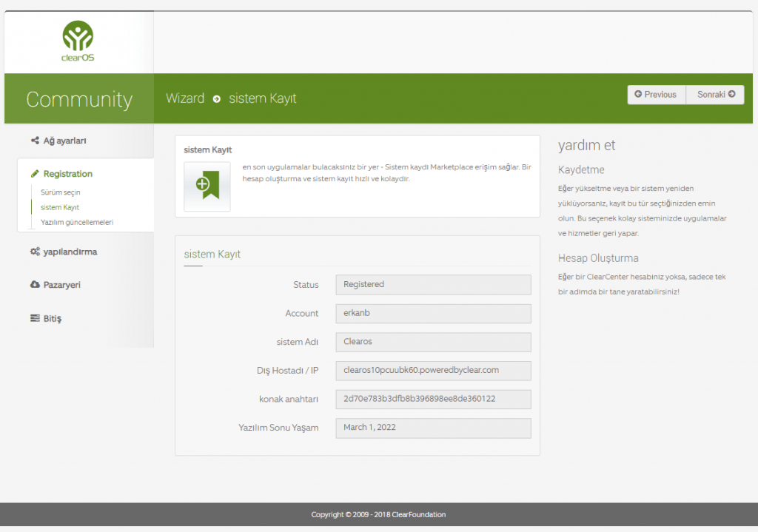Click the clearOS logo
Viewport: 758px width, 532px height.
[x=78, y=41]
